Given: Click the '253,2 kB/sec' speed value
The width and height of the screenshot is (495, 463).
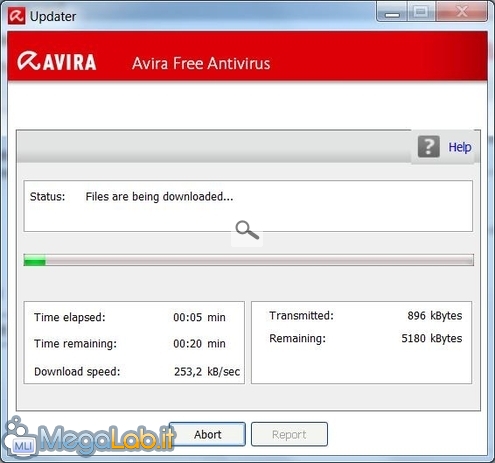Looking at the screenshot, I should point(207,372).
